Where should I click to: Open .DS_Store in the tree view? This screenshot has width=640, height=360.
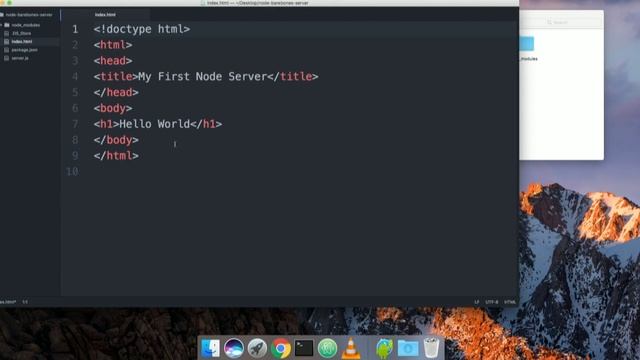click(21, 33)
